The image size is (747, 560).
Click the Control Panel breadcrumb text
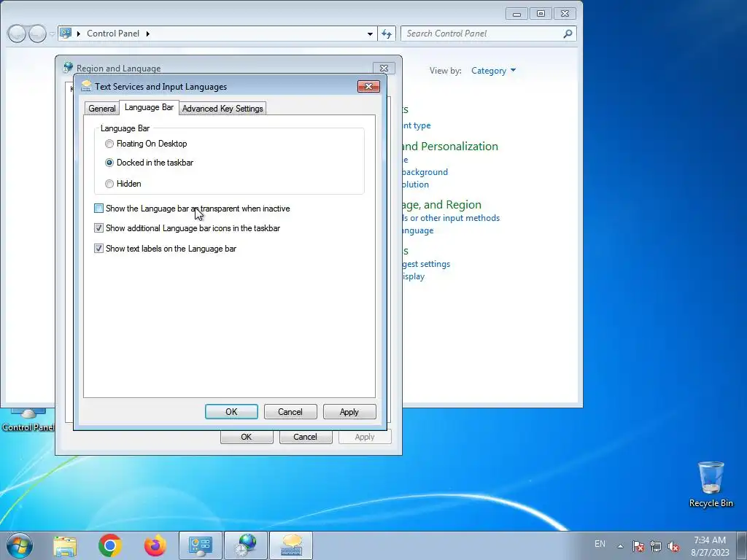click(113, 34)
